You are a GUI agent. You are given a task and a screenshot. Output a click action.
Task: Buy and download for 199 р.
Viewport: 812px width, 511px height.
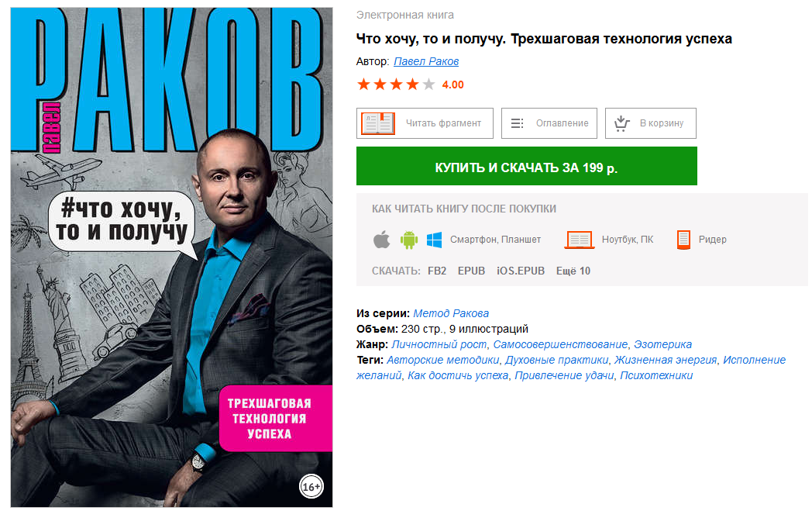pyautogui.click(x=526, y=166)
